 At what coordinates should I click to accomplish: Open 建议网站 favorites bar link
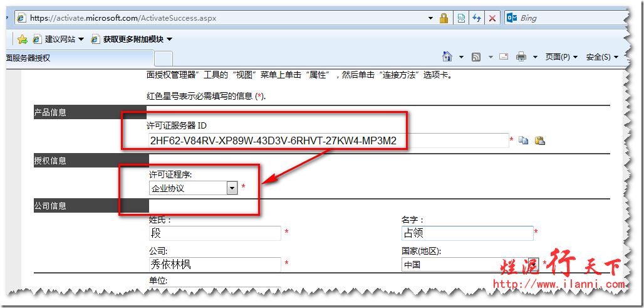[58, 39]
